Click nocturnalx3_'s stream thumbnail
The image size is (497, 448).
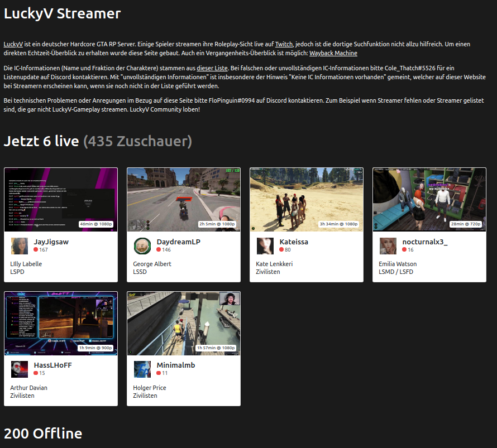point(429,199)
